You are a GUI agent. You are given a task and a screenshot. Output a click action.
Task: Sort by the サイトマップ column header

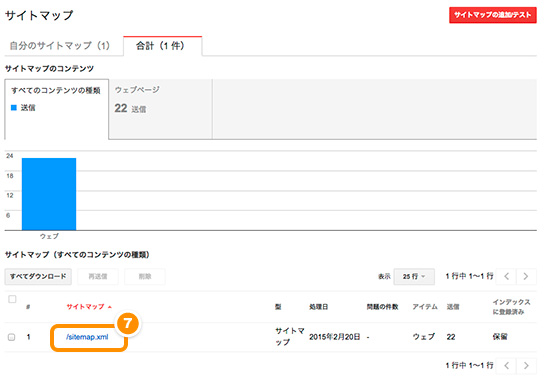89,307
